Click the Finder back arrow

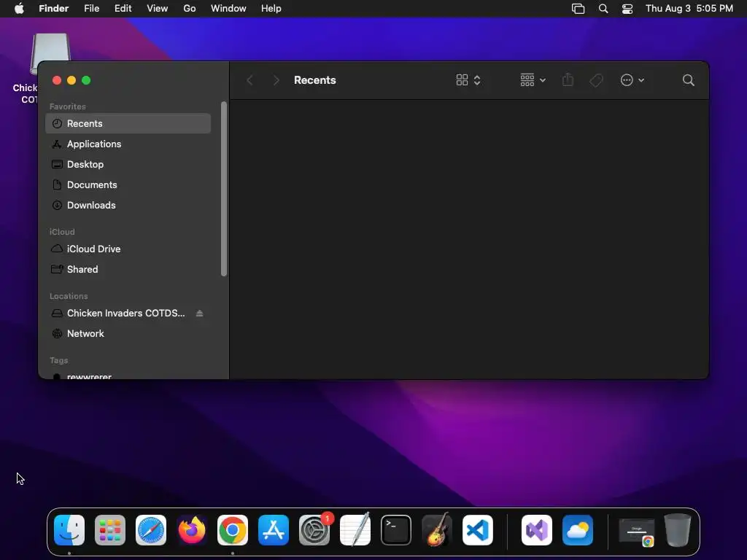[249, 80]
